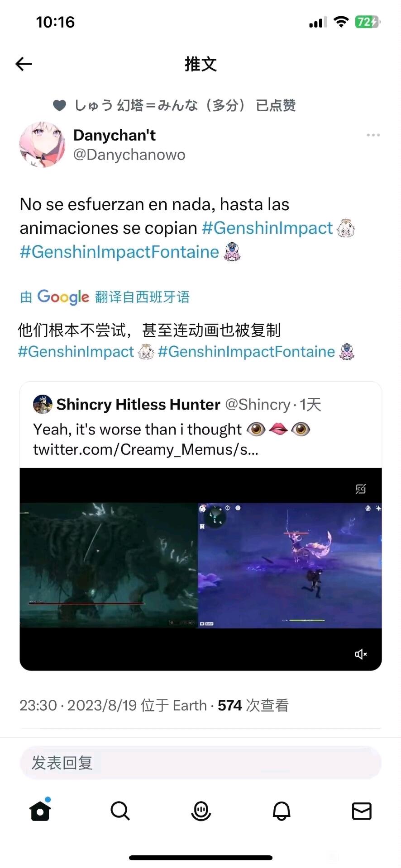Open Shincry Hitless Hunter's small avatar
The height and width of the screenshot is (868, 401).
tap(43, 404)
